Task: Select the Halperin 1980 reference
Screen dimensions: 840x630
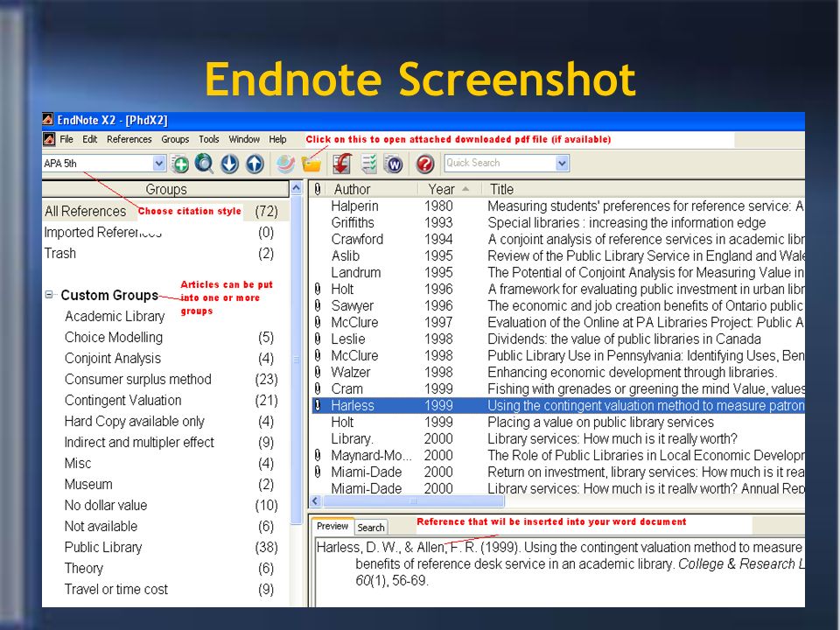Action: (x=557, y=206)
